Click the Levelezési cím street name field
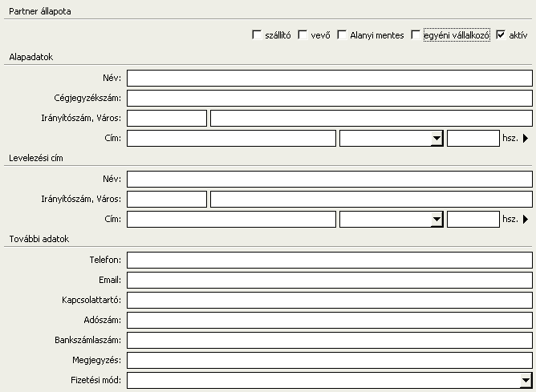536x392 pixels. coord(231,219)
